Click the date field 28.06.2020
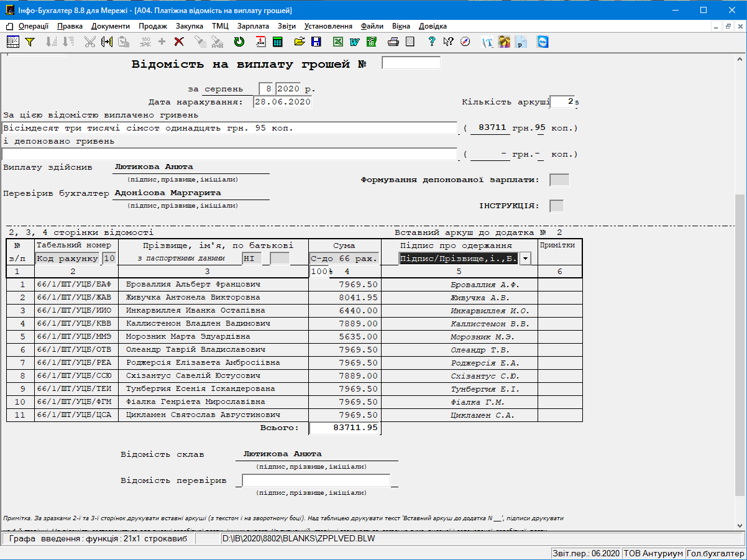747x560 pixels. [282, 102]
